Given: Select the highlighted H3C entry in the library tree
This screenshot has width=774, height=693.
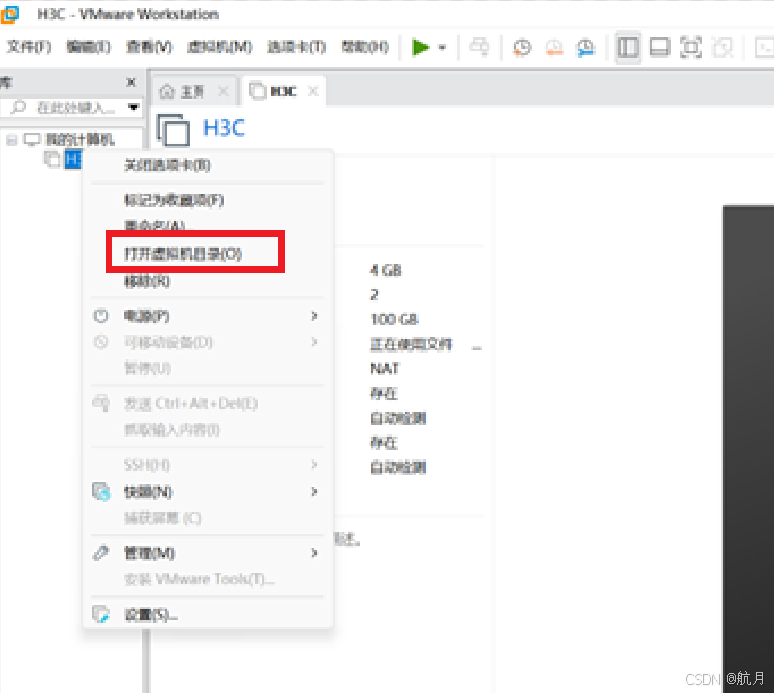Looking at the screenshot, I should point(73,159).
